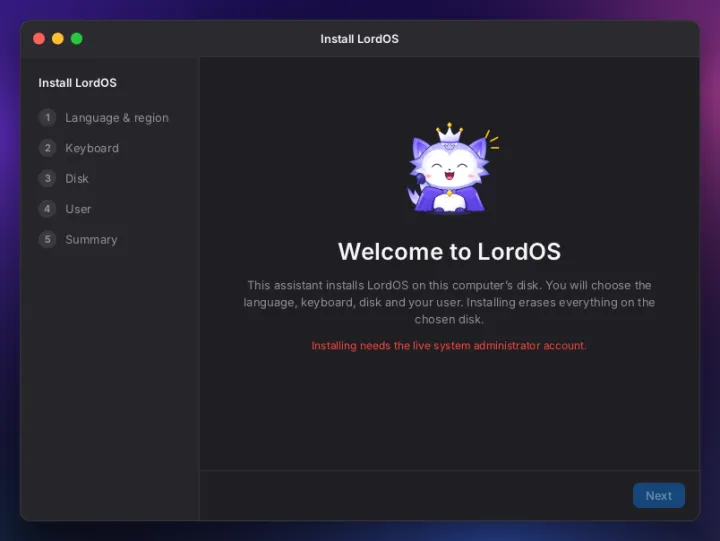Click the installer description paragraph
720x541 pixels.
(449, 302)
